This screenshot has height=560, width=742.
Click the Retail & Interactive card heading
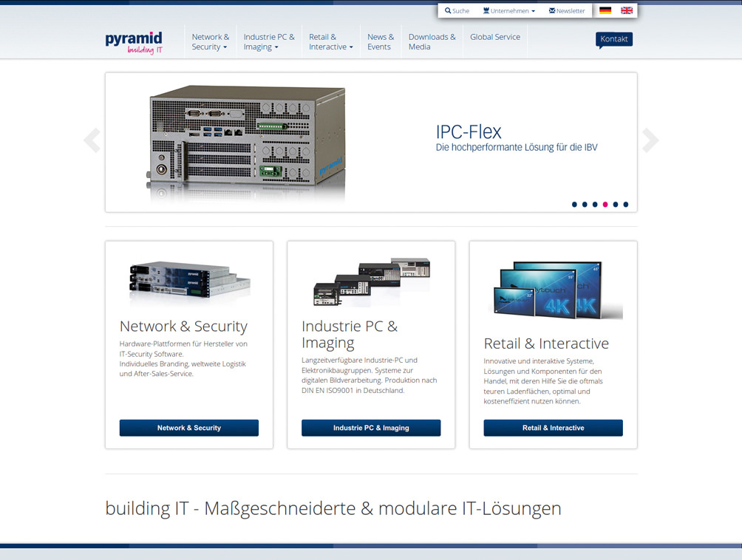tap(546, 344)
